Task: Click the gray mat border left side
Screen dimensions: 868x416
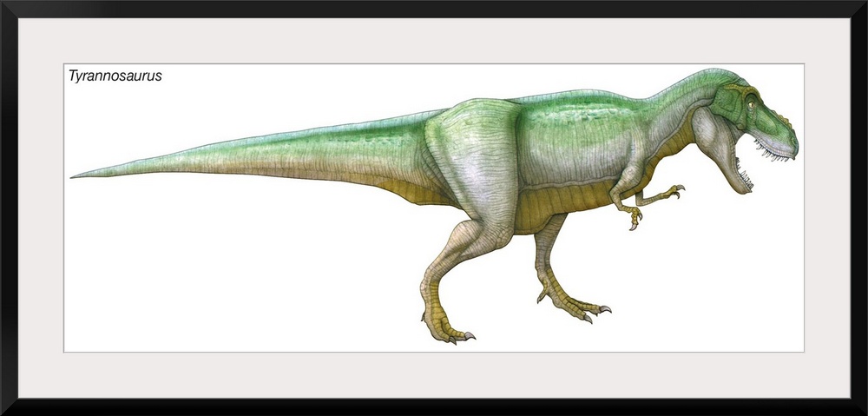Action: tap(41, 208)
